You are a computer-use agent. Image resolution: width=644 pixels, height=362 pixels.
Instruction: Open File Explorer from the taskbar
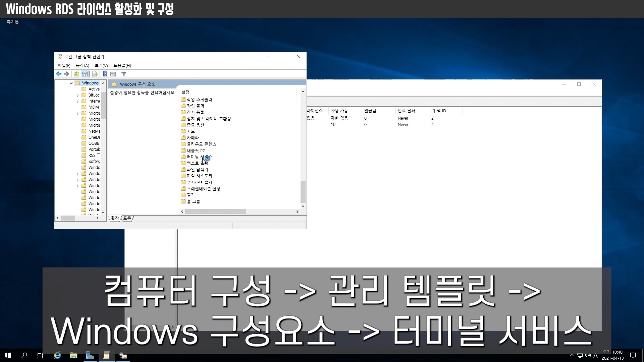[73, 355]
